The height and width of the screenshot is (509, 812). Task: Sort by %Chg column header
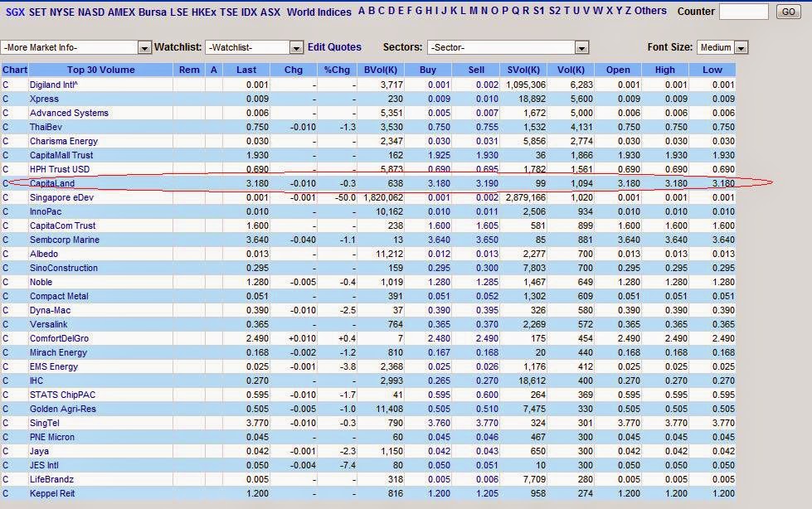tap(337, 70)
